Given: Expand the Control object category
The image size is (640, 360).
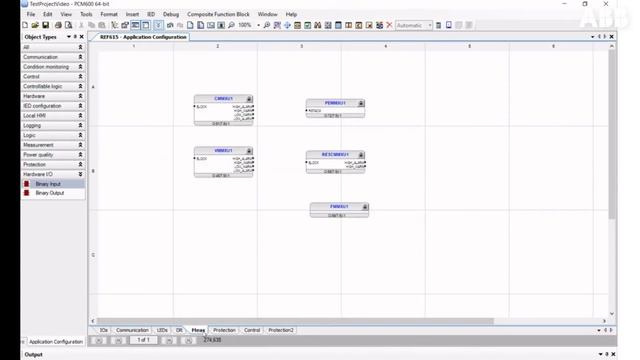Looking at the screenshot, I should 53,77.
